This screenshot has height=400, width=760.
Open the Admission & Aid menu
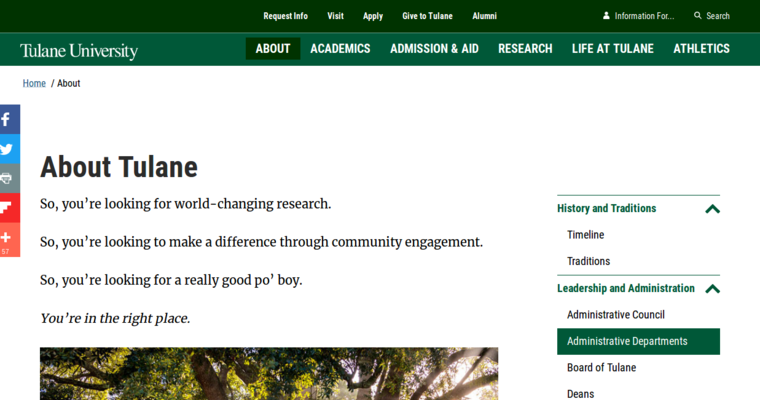[434, 49]
